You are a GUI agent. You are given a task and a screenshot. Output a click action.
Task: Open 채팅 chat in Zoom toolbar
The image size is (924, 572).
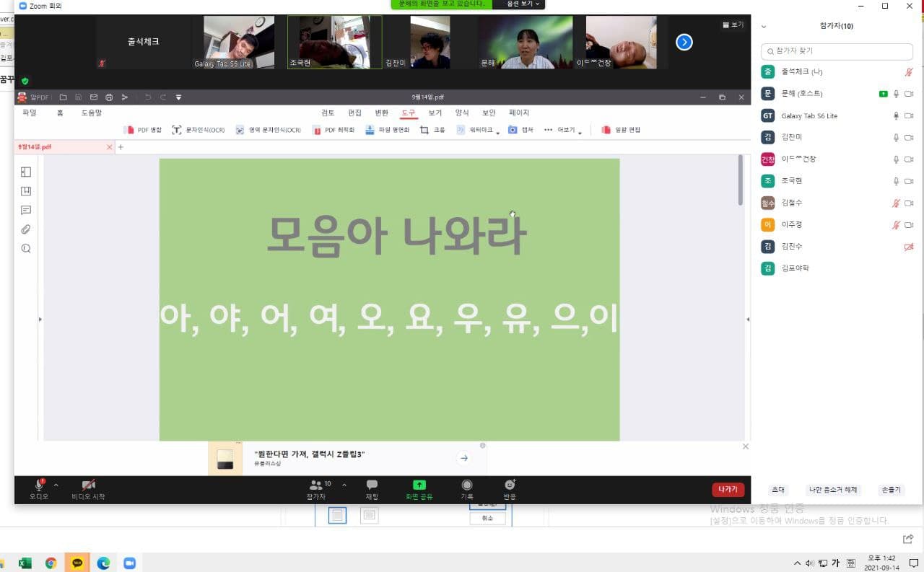pyautogui.click(x=372, y=490)
